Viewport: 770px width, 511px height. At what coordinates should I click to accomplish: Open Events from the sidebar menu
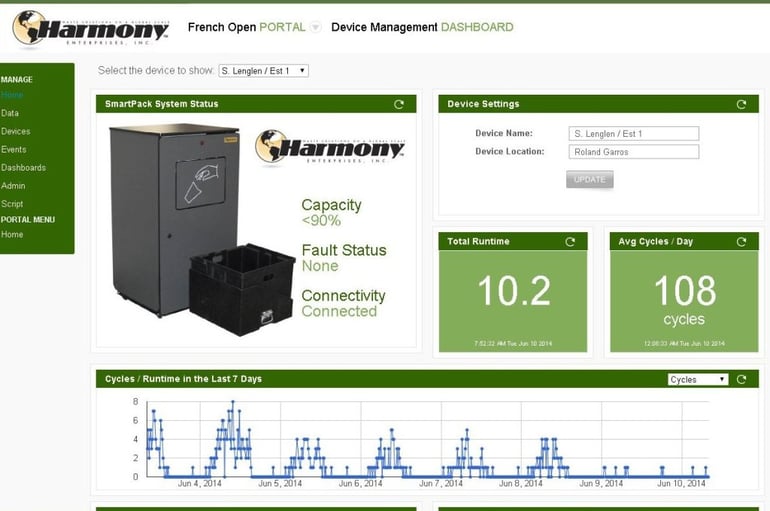coord(14,149)
